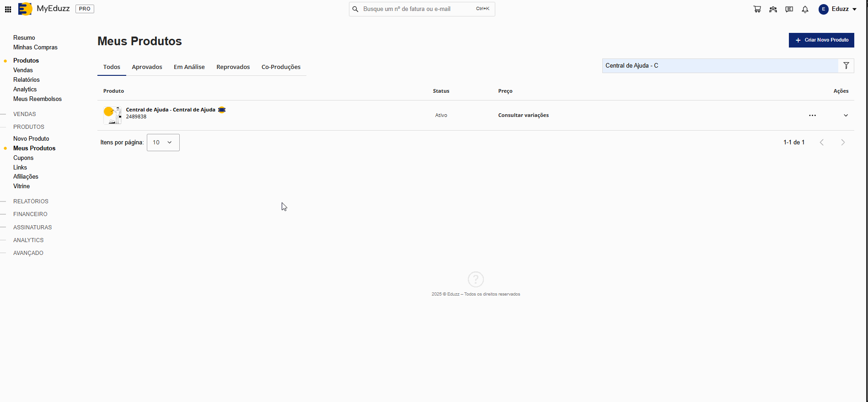The height and width of the screenshot is (402, 868).
Task: Click the shopping cart icon
Action: [x=757, y=9]
